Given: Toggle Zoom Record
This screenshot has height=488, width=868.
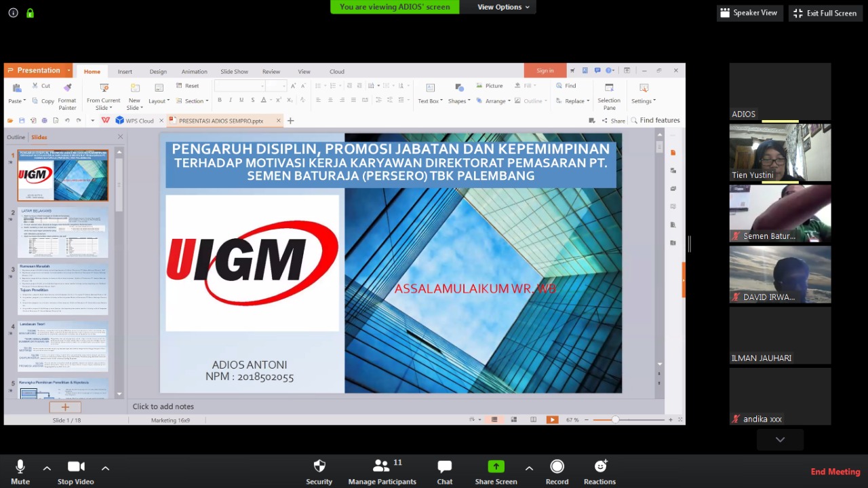Looking at the screenshot, I should [557, 472].
